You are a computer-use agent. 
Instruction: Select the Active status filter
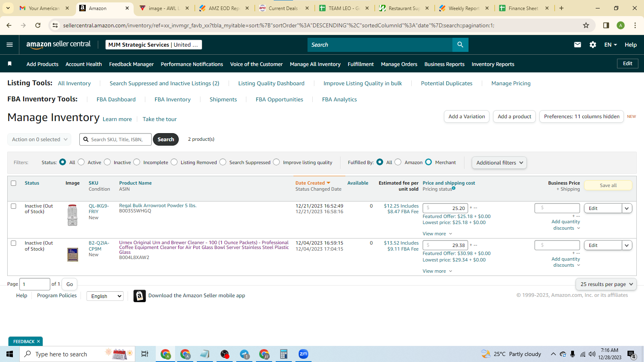81,162
